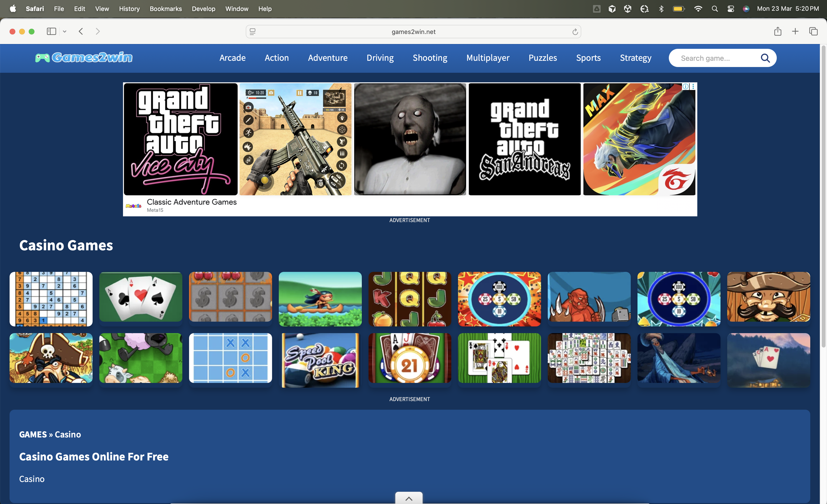
Task: Expand bottom panel with up chevron
Action: pyautogui.click(x=409, y=498)
